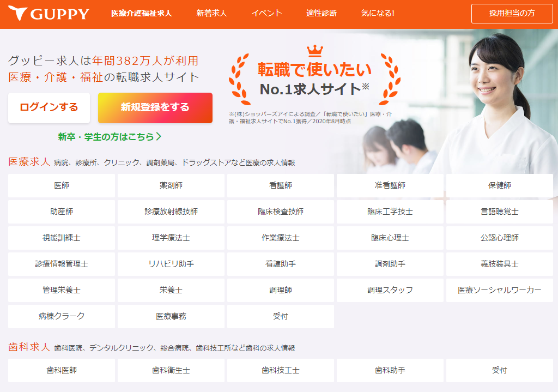
Task: Open 医療事務 jobs
Action: 171,317
